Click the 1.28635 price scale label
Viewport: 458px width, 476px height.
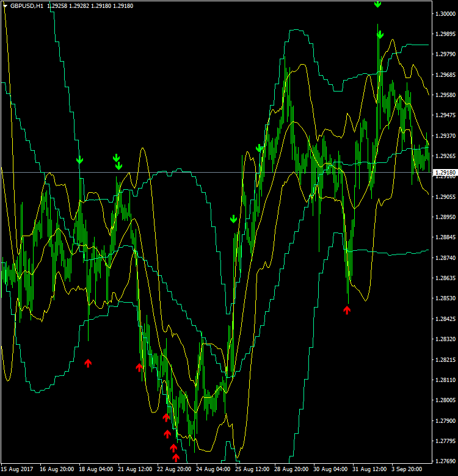[x=445, y=278]
